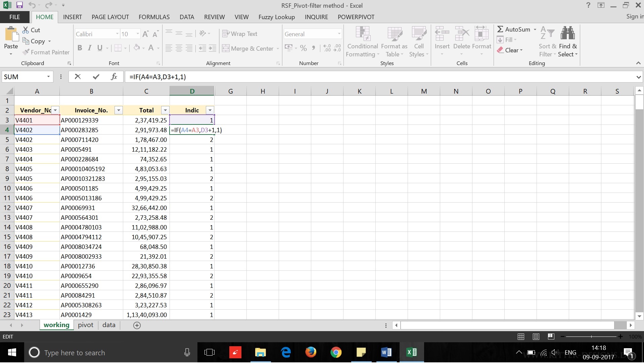Toggle Underline formatting

click(100, 48)
